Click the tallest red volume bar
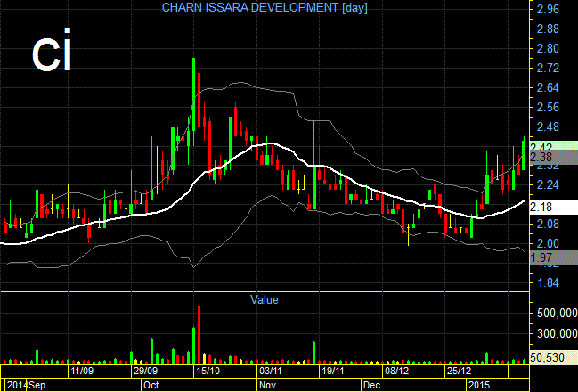Image resolution: width=578 pixels, height=392 pixels. 199,335
